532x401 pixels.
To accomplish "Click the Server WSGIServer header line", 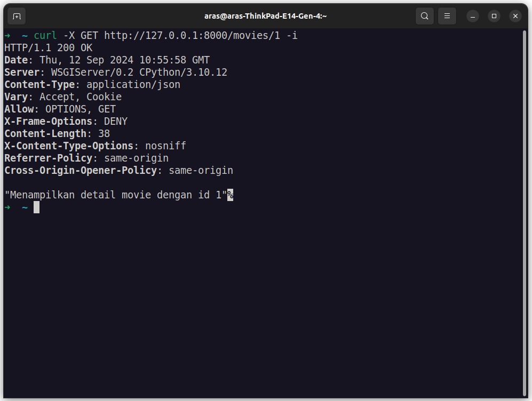I will coord(116,72).
